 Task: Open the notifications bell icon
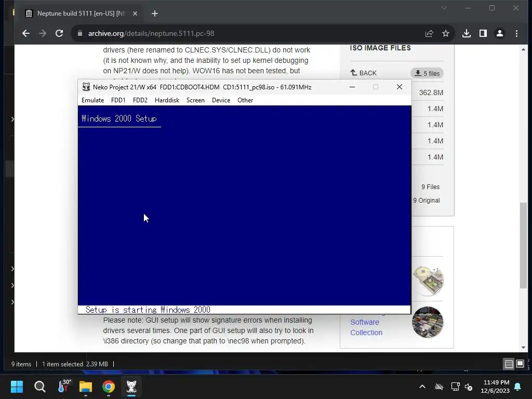[x=518, y=387]
